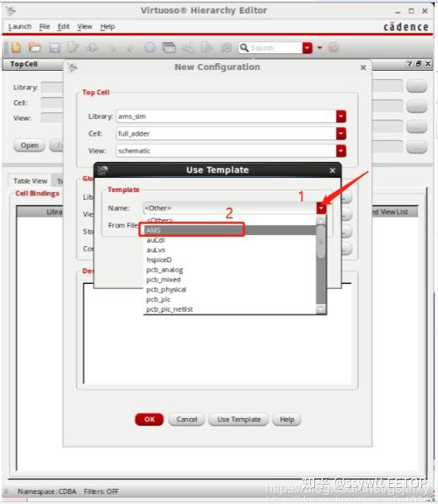Switch to the Table View tab
The image size is (438, 504).
pos(30,181)
